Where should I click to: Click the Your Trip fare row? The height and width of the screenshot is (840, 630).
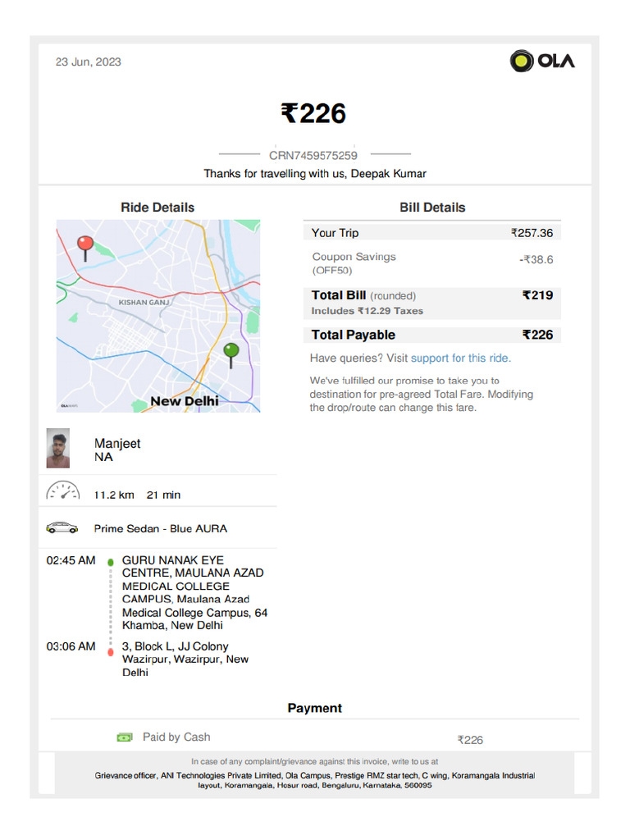pos(432,233)
